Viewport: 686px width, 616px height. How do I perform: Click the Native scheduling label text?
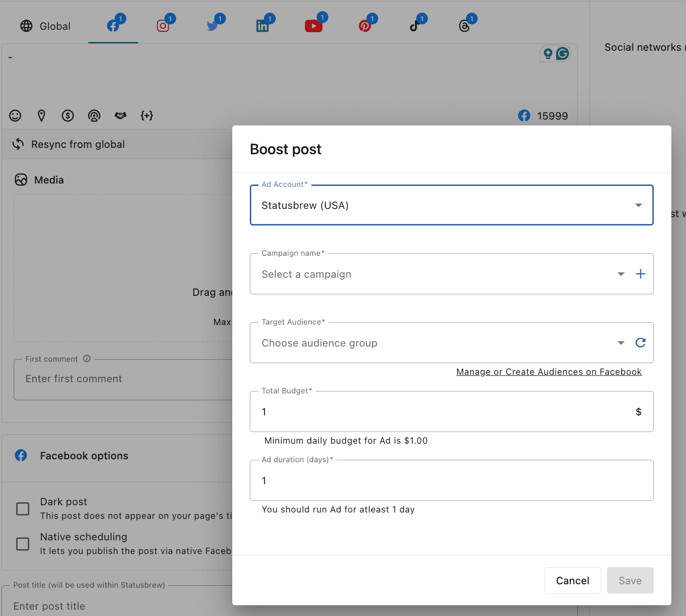click(83, 537)
